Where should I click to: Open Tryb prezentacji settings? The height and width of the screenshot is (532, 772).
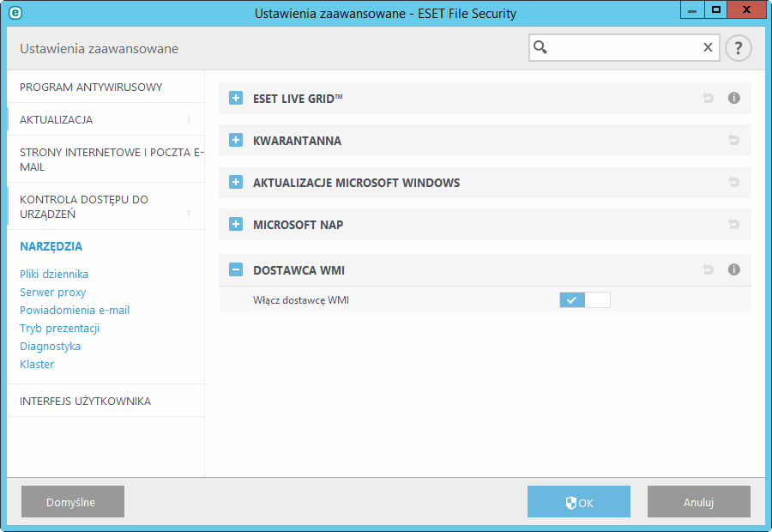click(x=59, y=328)
